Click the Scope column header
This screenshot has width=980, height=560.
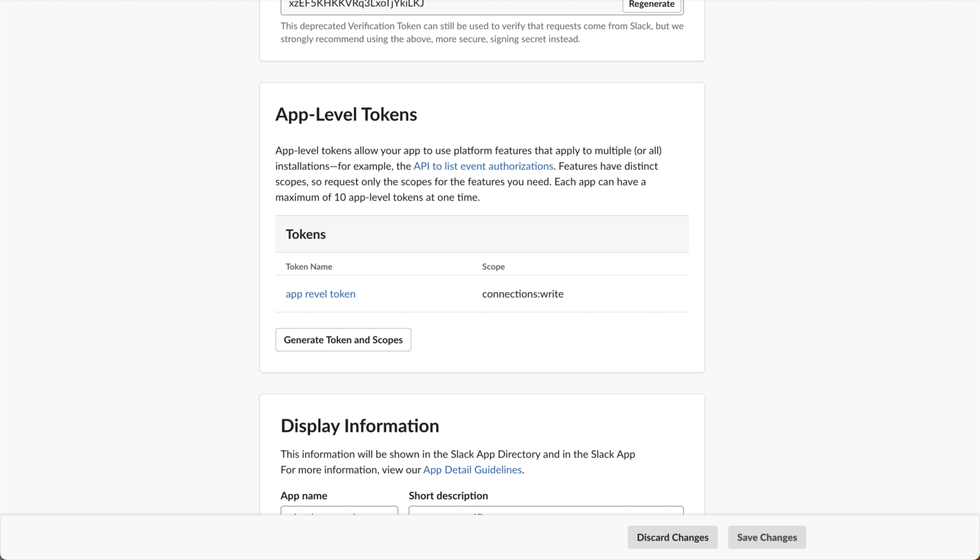pyautogui.click(x=493, y=266)
